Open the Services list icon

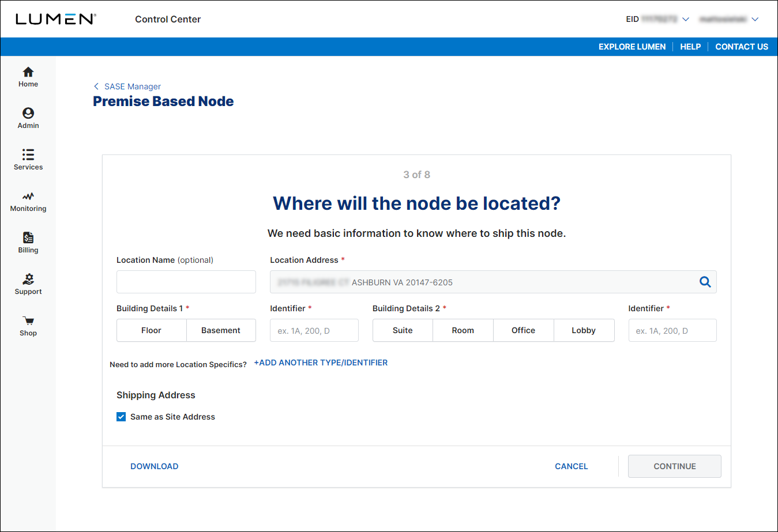pyautogui.click(x=28, y=154)
